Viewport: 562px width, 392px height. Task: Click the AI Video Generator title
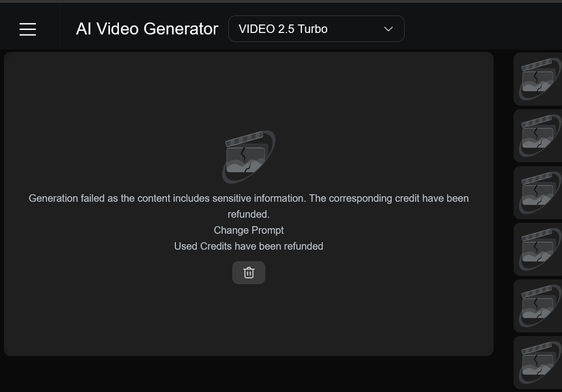click(147, 28)
